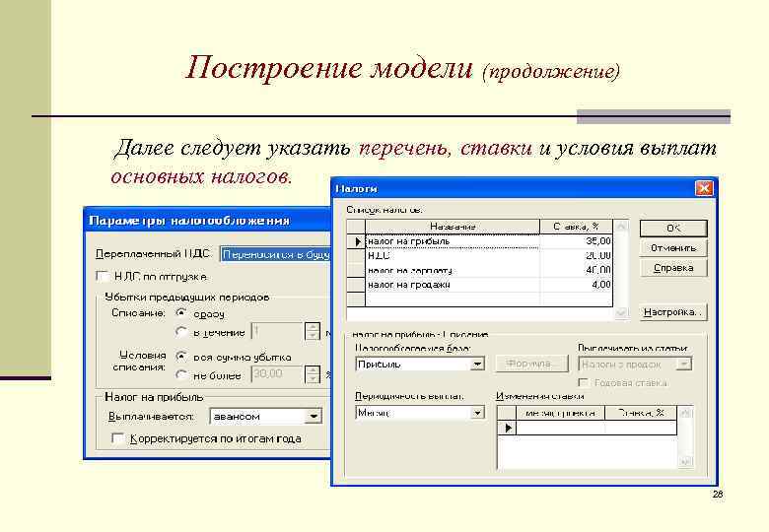Image resolution: width=769 pixels, height=532 pixels.
Task: Open the Налогооблагаемая база dropdown
Action: (x=477, y=364)
